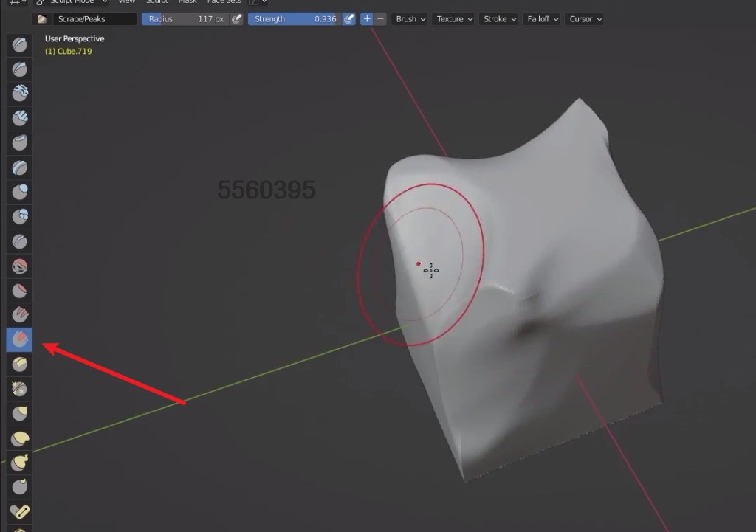Image resolution: width=756 pixels, height=532 pixels.
Task: Select the Draw brush tool
Action: 19,45
